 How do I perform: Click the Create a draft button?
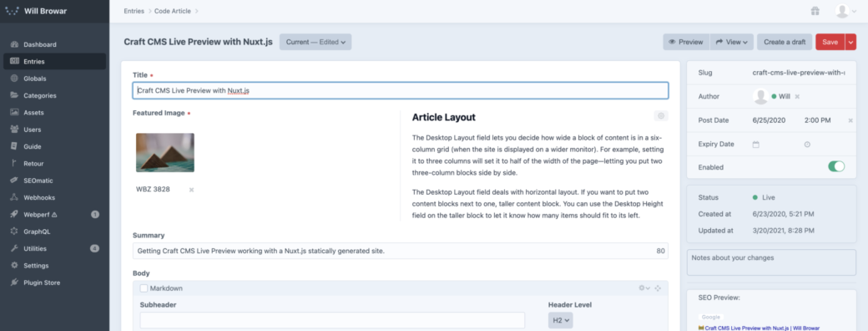pyautogui.click(x=785, y=42)
